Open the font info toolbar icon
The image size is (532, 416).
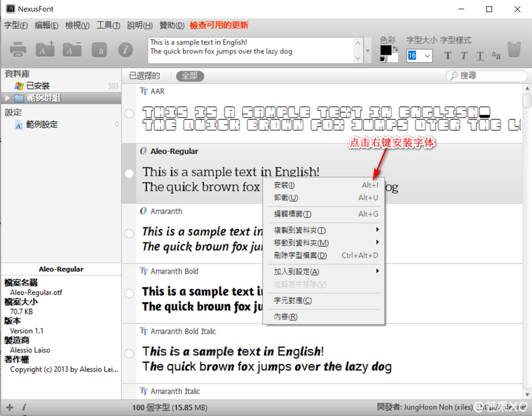125,50
